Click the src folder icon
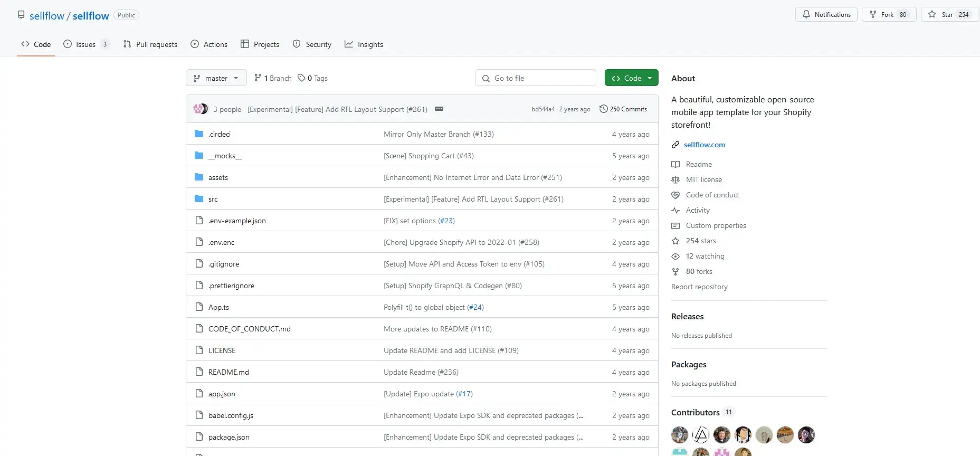The image size is (980, 456). 199,199
